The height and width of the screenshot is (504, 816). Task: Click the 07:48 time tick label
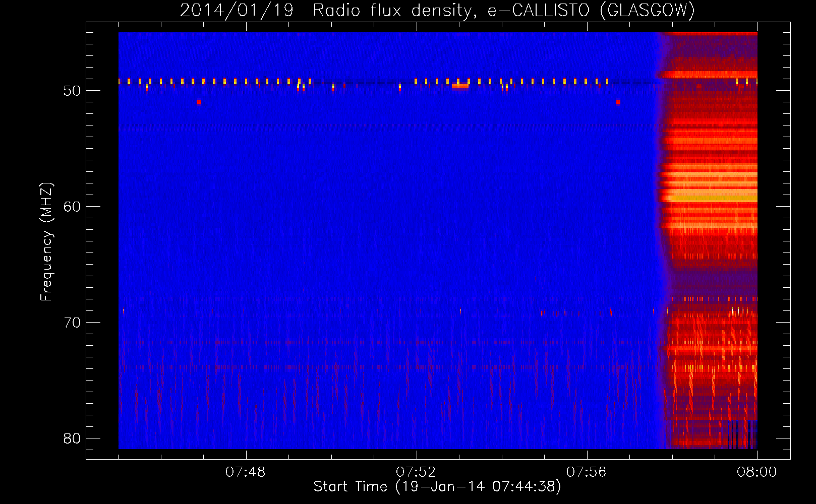246,472
